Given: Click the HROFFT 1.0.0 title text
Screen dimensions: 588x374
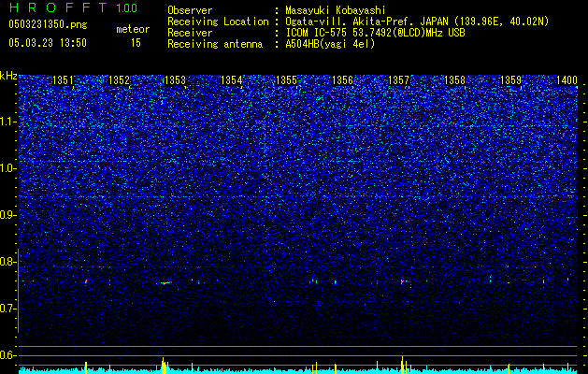Looking at the screenshot, I should [x=73, y=7].
